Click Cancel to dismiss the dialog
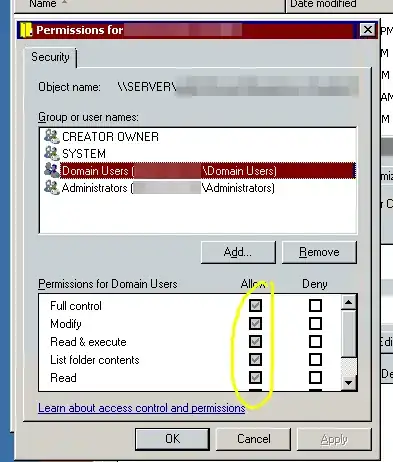The width and height of the screenshot is (393, 462). point(253,439)
